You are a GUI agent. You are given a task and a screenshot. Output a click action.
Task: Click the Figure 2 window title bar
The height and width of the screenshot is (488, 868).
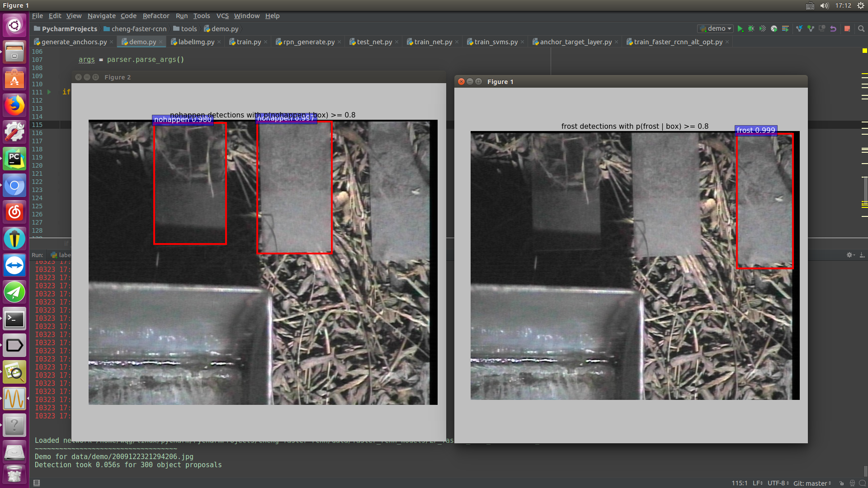tap(259, 77)
